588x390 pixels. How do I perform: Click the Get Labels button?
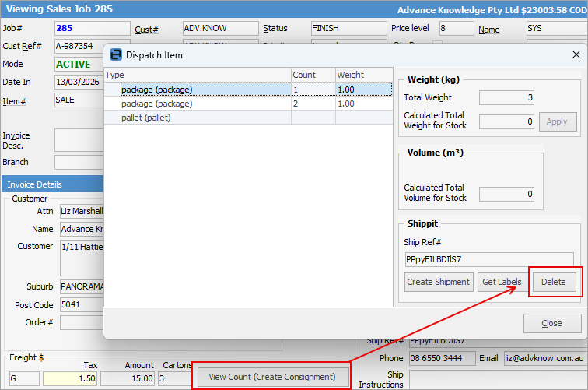pyautogui.click(x=502, y=282)
